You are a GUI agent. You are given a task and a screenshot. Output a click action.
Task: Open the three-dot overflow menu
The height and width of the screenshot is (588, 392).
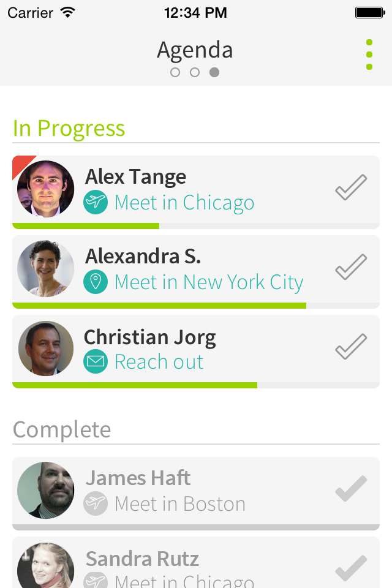click(369, 55)
